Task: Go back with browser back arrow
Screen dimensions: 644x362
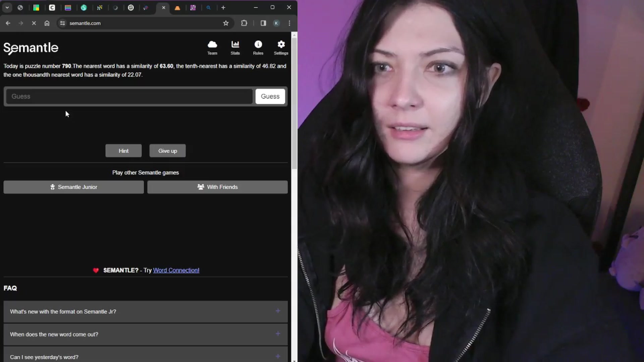Action: click(8, 23)
